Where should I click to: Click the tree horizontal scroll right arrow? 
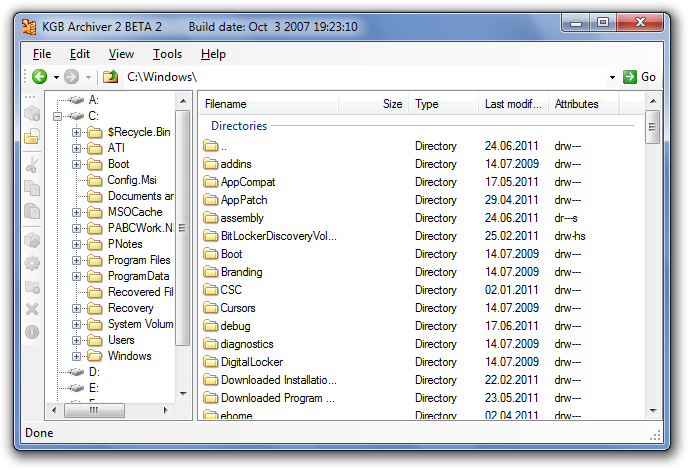coord(166,410)
